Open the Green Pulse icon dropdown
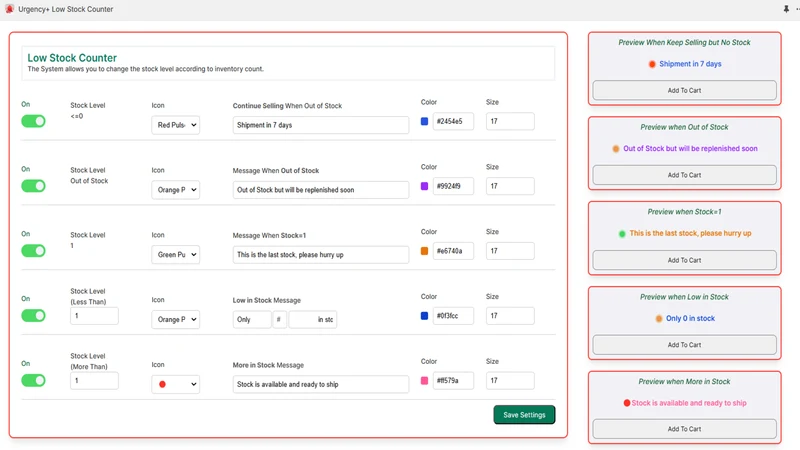This screenshot has height=450, width=800. 176,255
